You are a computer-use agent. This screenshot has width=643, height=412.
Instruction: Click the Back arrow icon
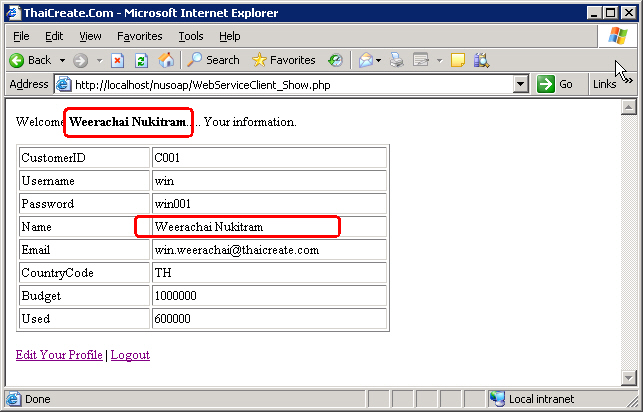[x=17, y=61]
